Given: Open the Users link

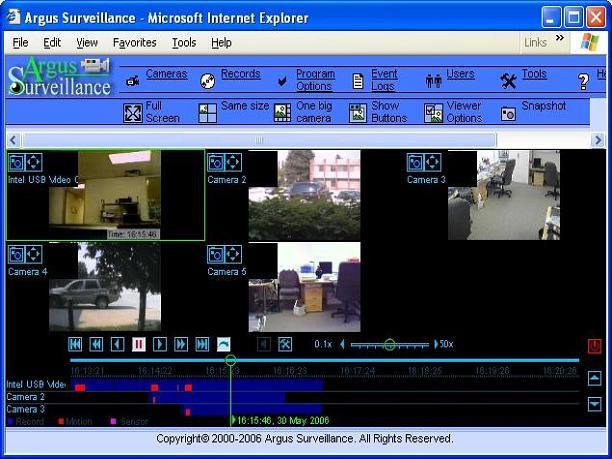Looking at the screenshot, I should 460,74.
